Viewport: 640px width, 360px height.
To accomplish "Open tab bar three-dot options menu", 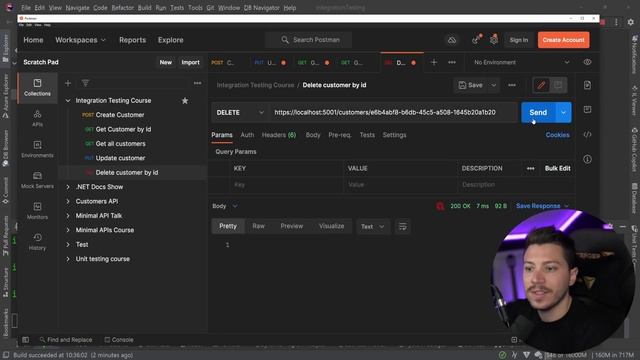I will tap(452, 62).
